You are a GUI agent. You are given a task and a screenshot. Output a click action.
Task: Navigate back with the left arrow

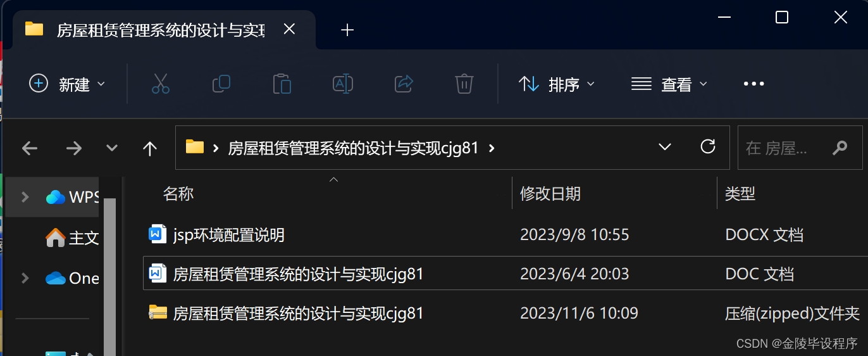[x=30, y=148]
